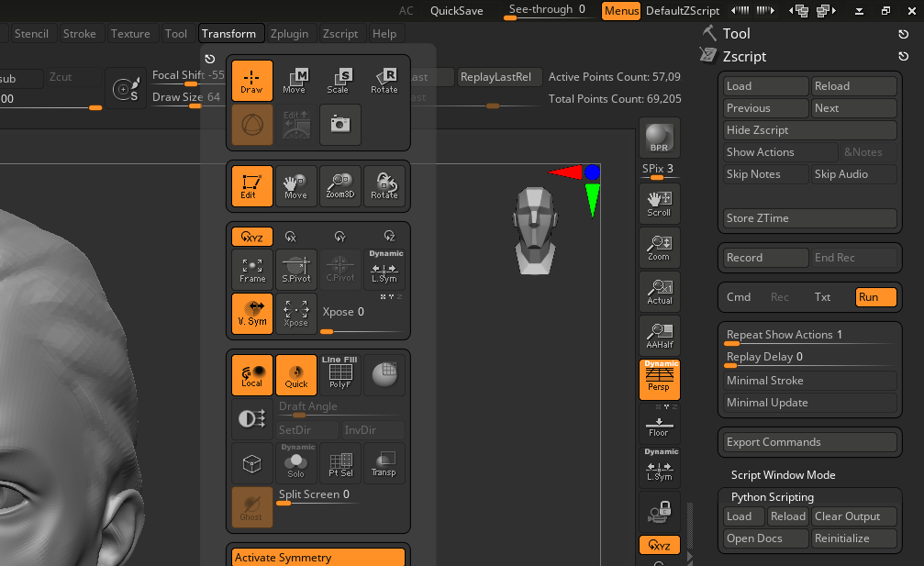Open the Zplugin menu
The height and width of the screenshot is (566, 924).
(x=289, y=34)
